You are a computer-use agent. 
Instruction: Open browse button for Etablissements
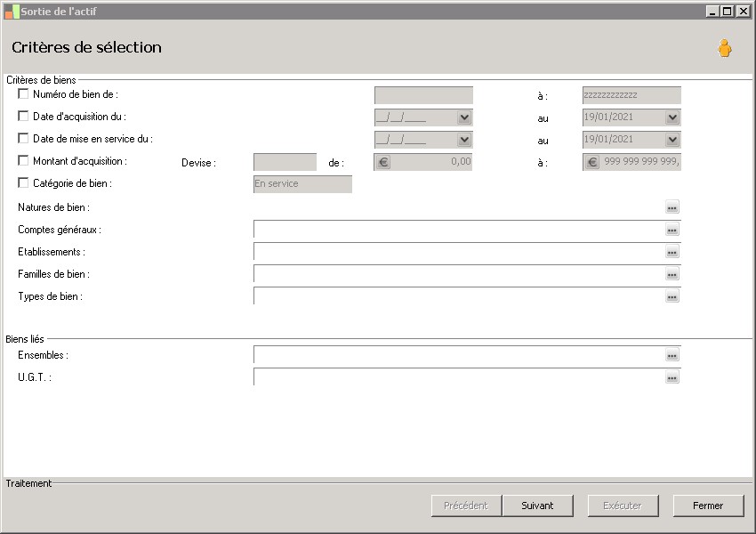point(672,252)
